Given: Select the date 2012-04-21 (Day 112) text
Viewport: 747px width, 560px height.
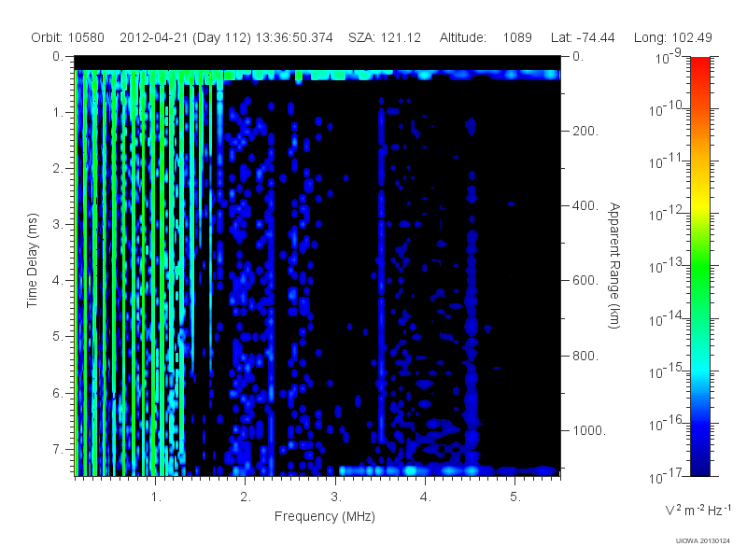Looking at the screenshot, I should pyautogui.click(x=185, y=37).
